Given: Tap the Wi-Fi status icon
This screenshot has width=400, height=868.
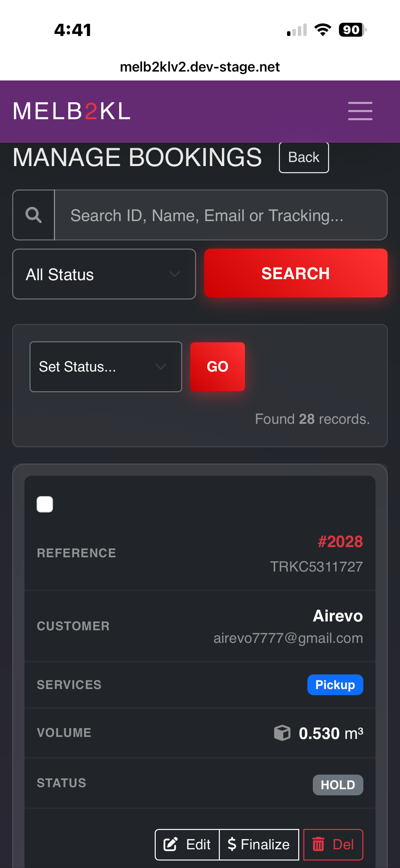Looking at the screenshot, I should click(x=323, y=30).
